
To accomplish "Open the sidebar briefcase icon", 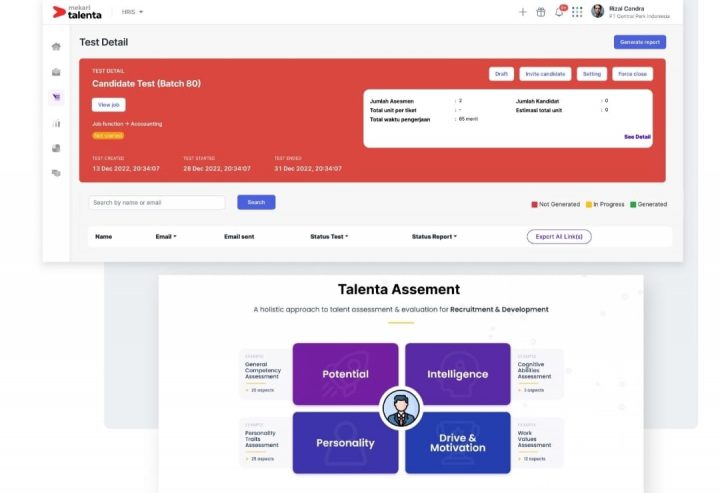I will point(56,72).
